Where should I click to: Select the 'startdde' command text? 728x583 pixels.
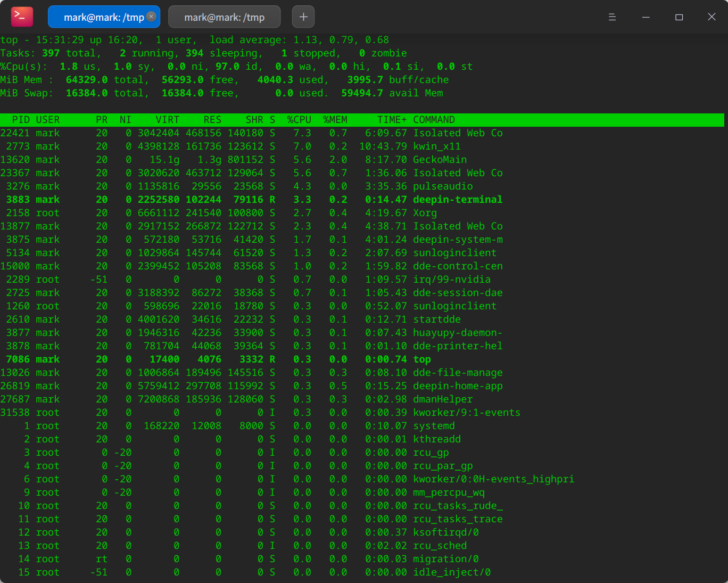click(437, 319)
